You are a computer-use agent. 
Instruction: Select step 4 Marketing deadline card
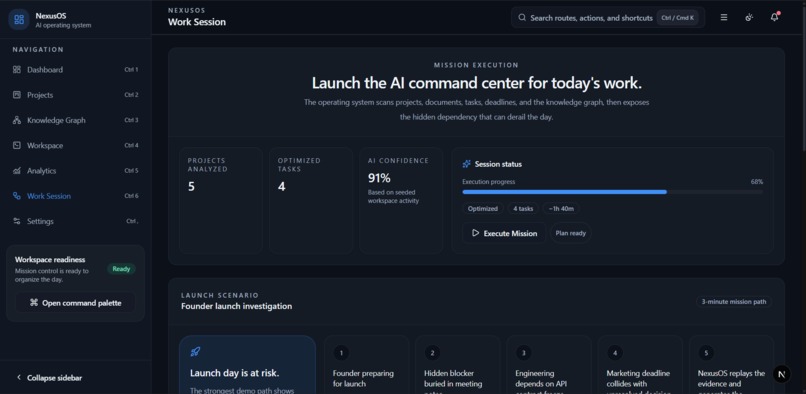pyautogui.click(x=640, y=365)
